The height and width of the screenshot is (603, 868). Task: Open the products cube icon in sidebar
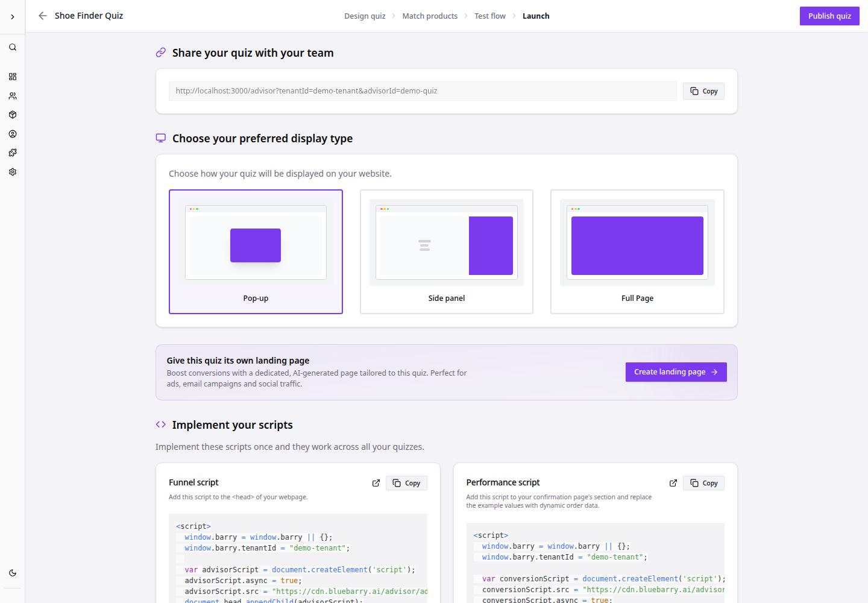[13, 115]
